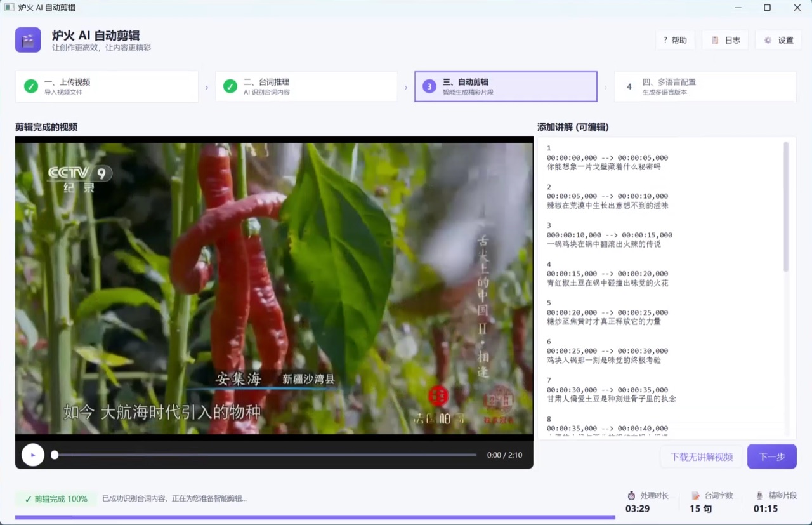The height and width of the screenshot is (525, 812).
Task: Click timestamp 00:00:00,000 --> 00:00:05,000
Action: tap(607, 157)
